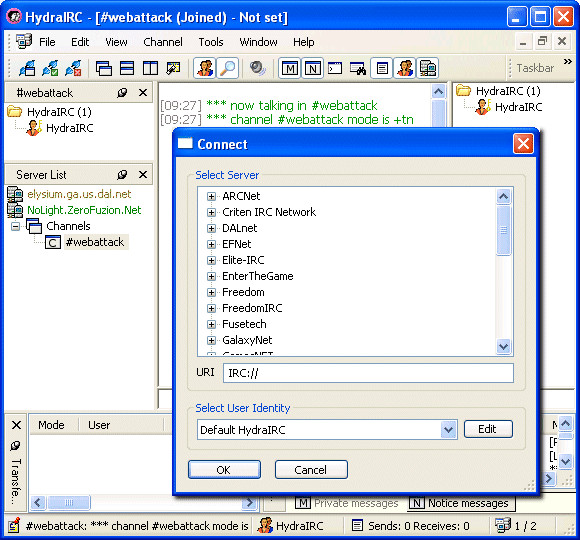Click server list scroll up arrow
The height and width of the screenshot is (540, 580).
point(503,196)
